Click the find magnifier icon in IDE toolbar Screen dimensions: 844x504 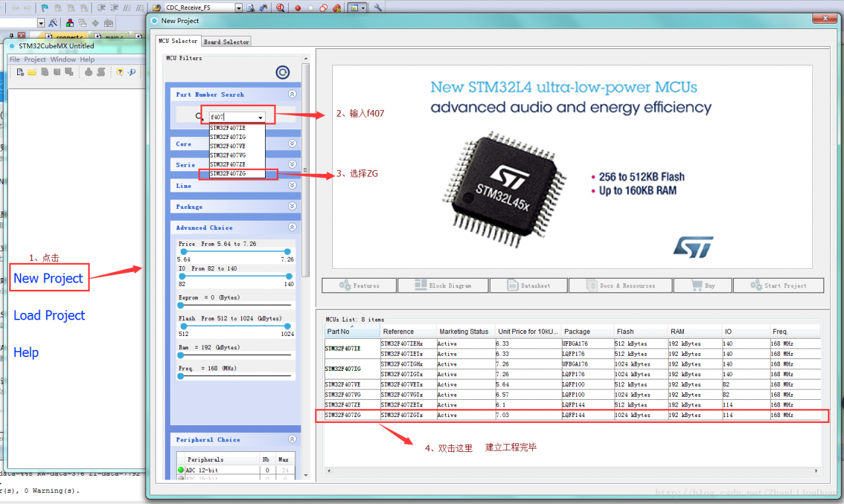tap(280, 8)
